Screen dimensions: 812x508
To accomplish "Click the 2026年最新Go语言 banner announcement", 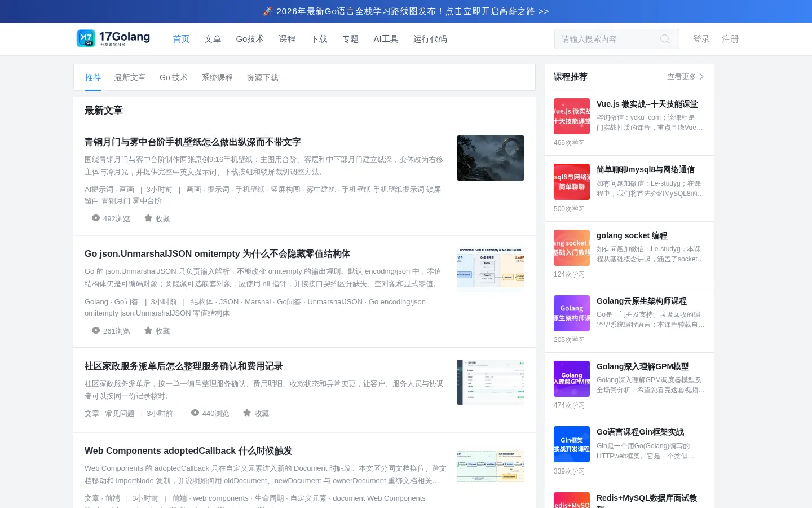I will pyautogui.click(x=406, y=11).
